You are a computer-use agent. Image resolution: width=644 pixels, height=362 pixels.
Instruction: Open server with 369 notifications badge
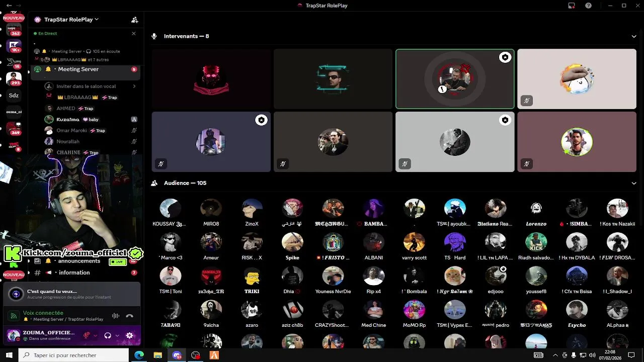(14, 128)
